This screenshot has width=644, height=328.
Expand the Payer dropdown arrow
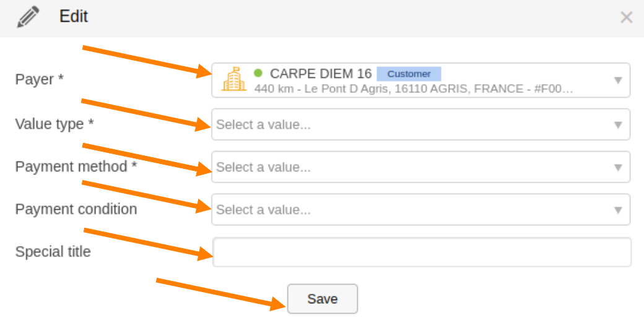(617, 80)
